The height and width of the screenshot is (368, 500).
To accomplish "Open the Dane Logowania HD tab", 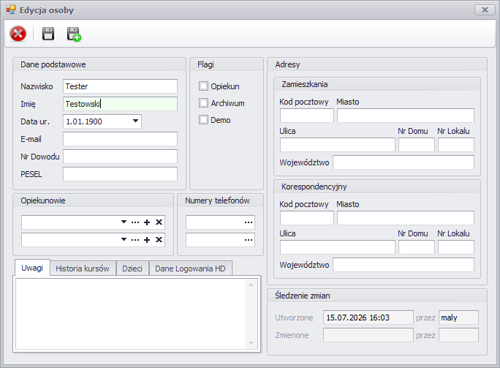I will click(190, 269).
